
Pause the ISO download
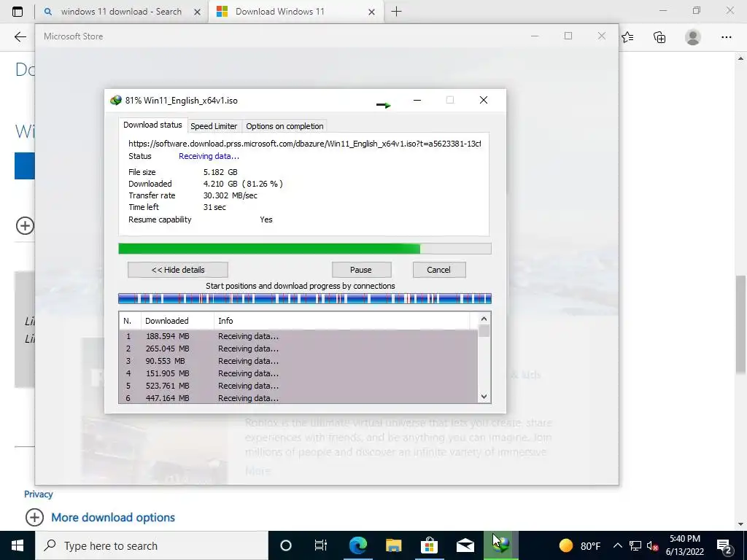coord(360,270)
